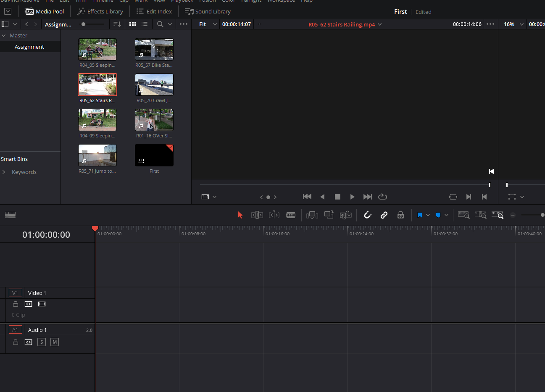545x392 pixels.
Task: Toggle Linked Selection chain icon
Action: (x=384, y=215)
